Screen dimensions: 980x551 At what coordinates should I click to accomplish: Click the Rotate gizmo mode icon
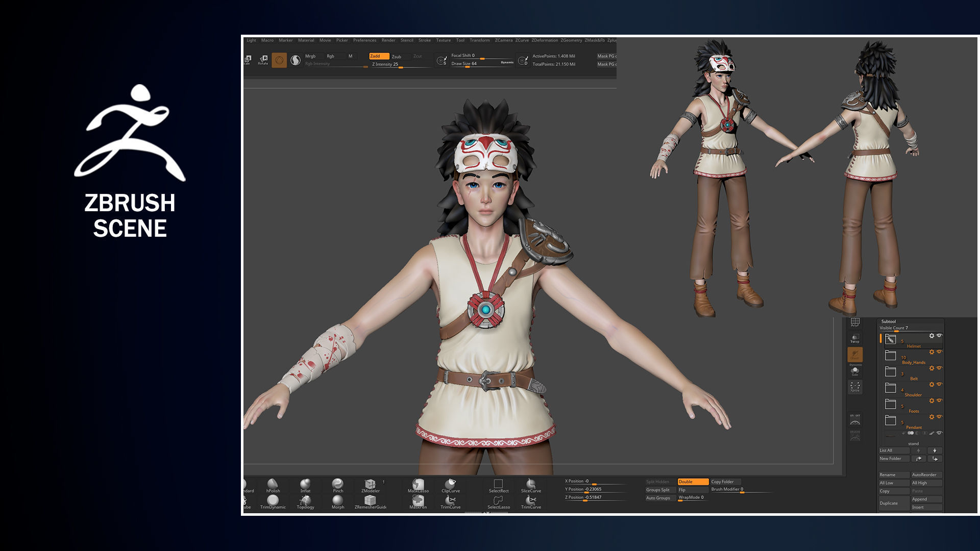click(x=263, y=60)
